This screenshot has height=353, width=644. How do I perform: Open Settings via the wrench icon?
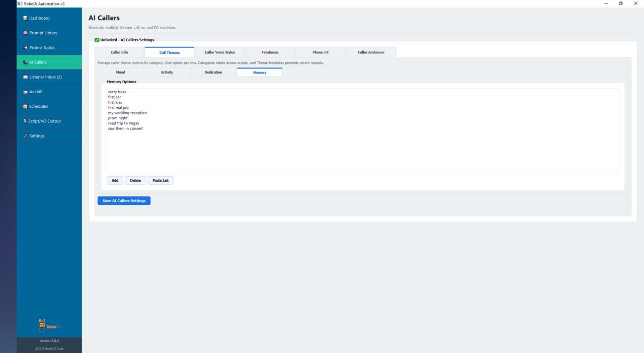pyautogui.click(x=25, y=136)
